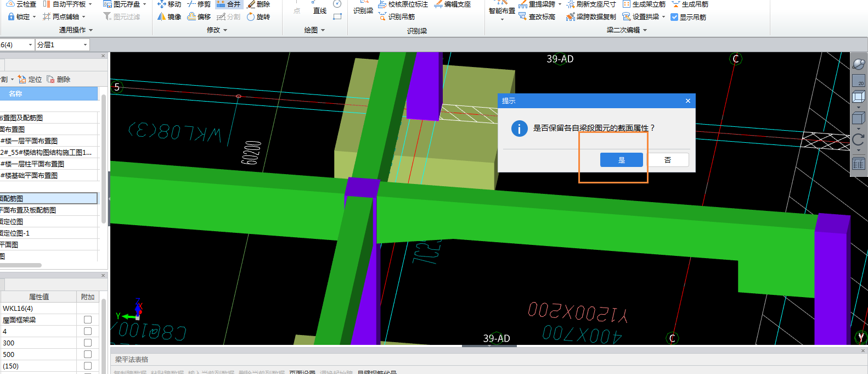Screen dimensions: 868x374
Task: Select #楼基础平面布置图 drawing
Action: 49,175
